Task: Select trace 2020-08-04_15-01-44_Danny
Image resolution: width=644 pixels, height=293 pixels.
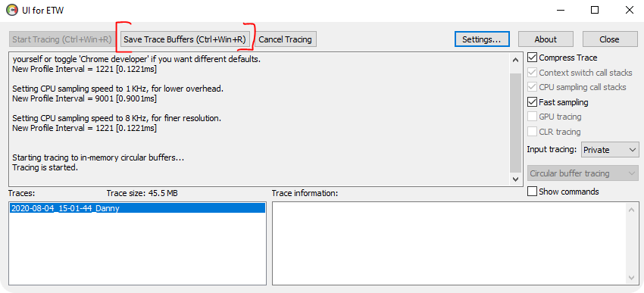Action: [x=137, y=208]
